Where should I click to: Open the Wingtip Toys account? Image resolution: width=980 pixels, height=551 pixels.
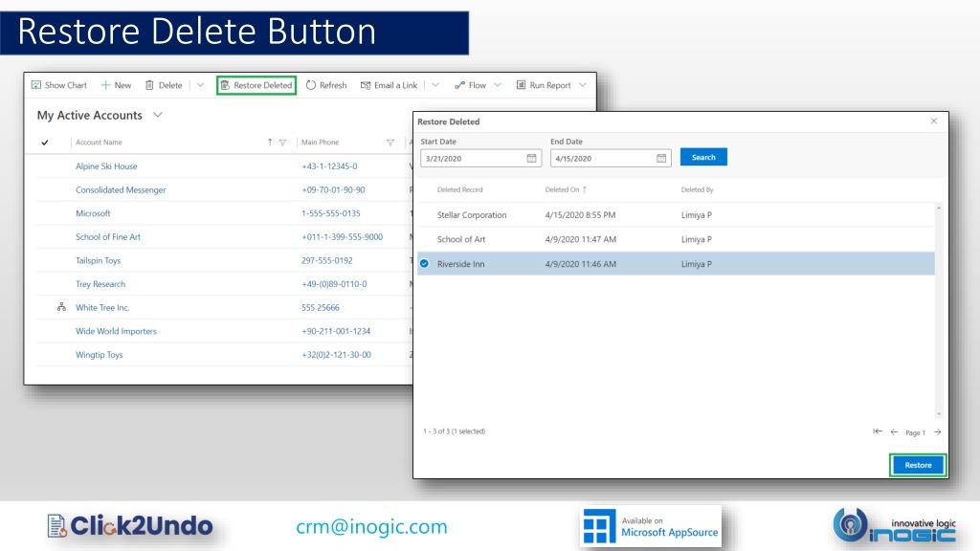[100, 355]
